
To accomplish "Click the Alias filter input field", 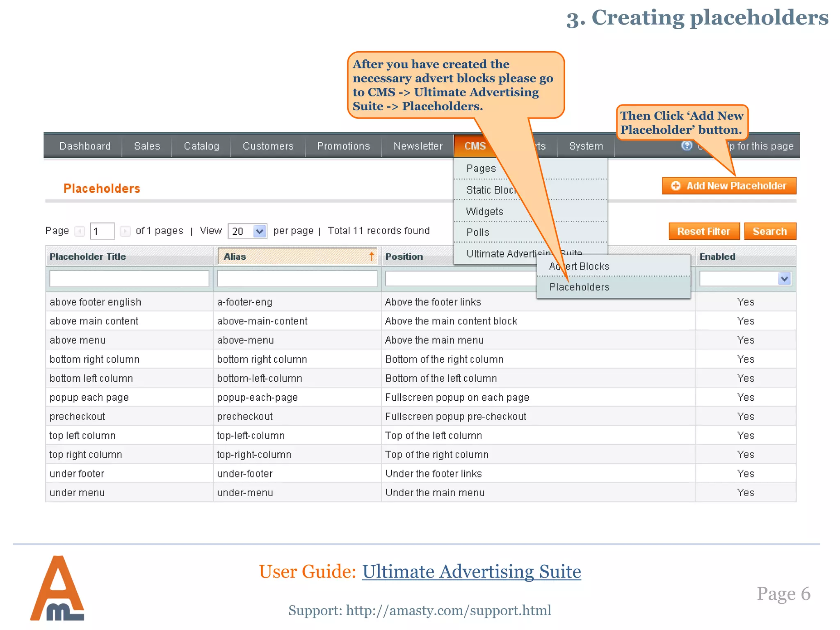I will 297,279.
